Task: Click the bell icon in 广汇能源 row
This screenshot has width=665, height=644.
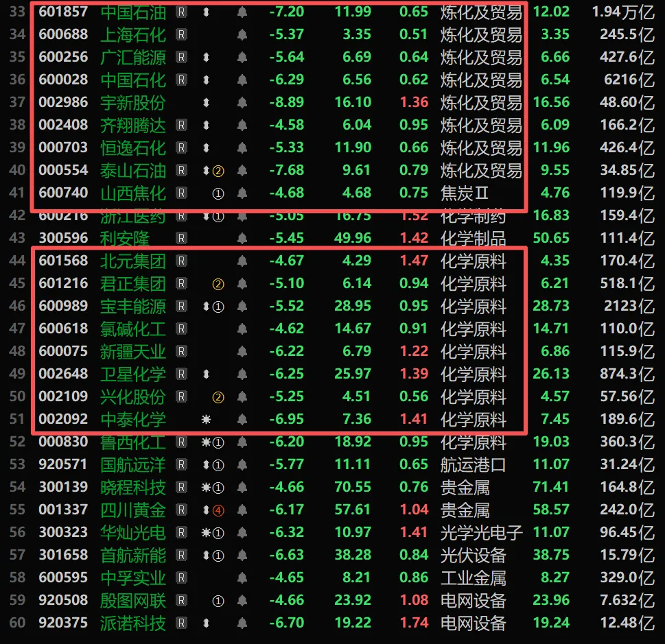Action: [242, 57]
